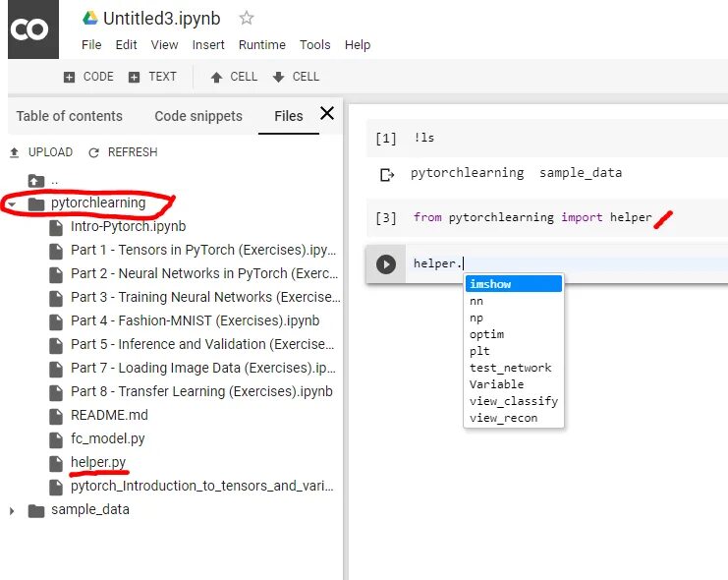Click REFRESH in the Files panel

tap(123, 152)
